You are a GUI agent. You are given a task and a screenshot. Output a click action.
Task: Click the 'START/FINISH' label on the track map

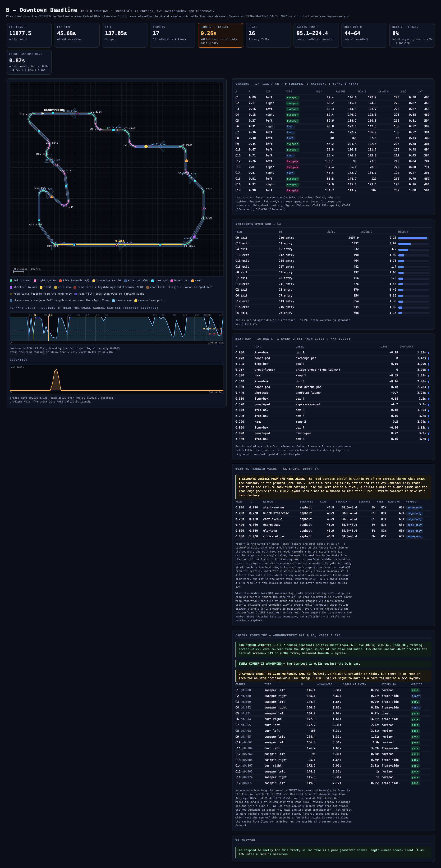(54, 110)
